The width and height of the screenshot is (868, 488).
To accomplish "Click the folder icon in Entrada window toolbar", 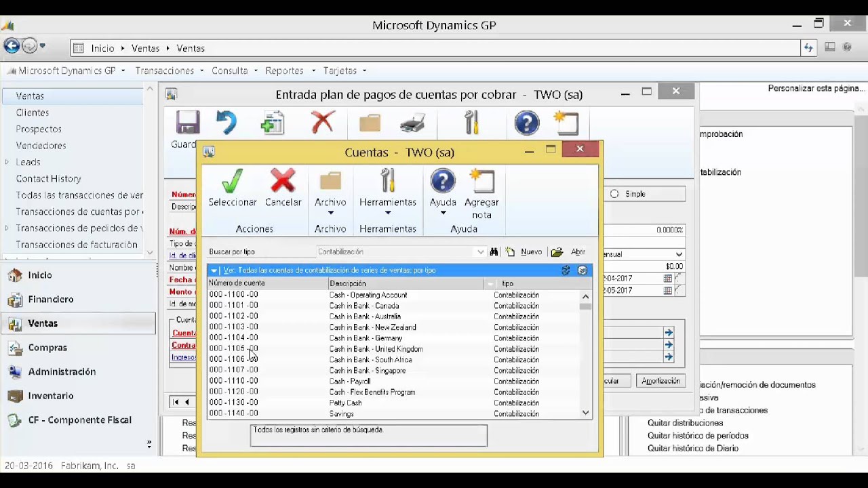I will click(x=370, y=123).
